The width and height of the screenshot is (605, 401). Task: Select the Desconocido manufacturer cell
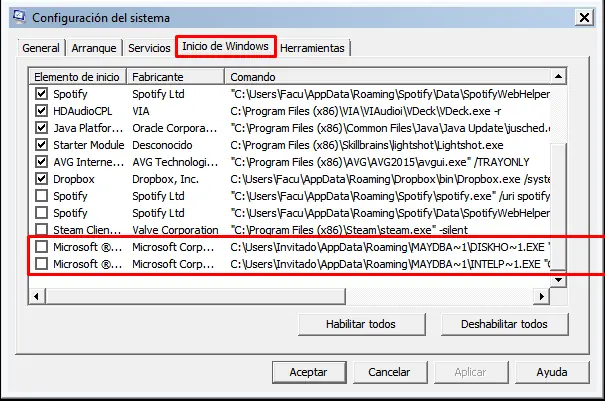point(162,145)
